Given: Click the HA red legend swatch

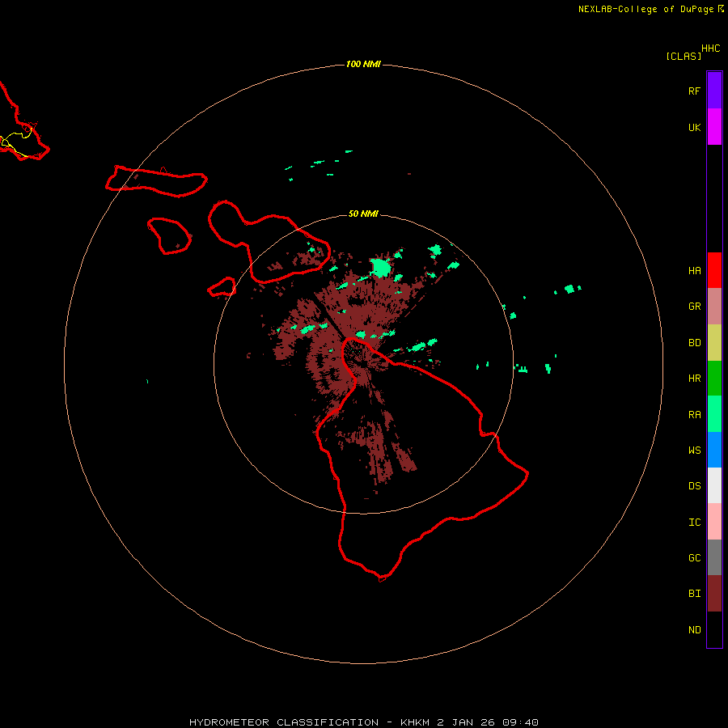Looking at the screenshot, I should coord(714,270).
